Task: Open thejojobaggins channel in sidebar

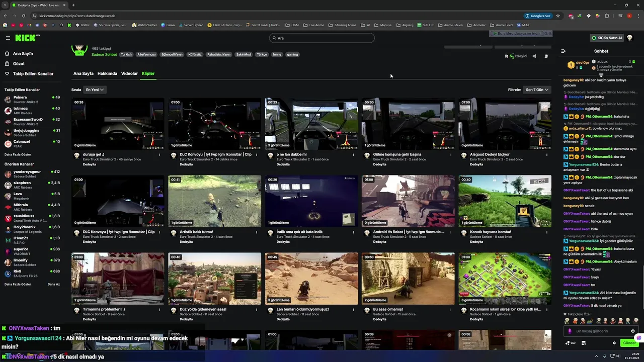Action: (x=32, y=132)
